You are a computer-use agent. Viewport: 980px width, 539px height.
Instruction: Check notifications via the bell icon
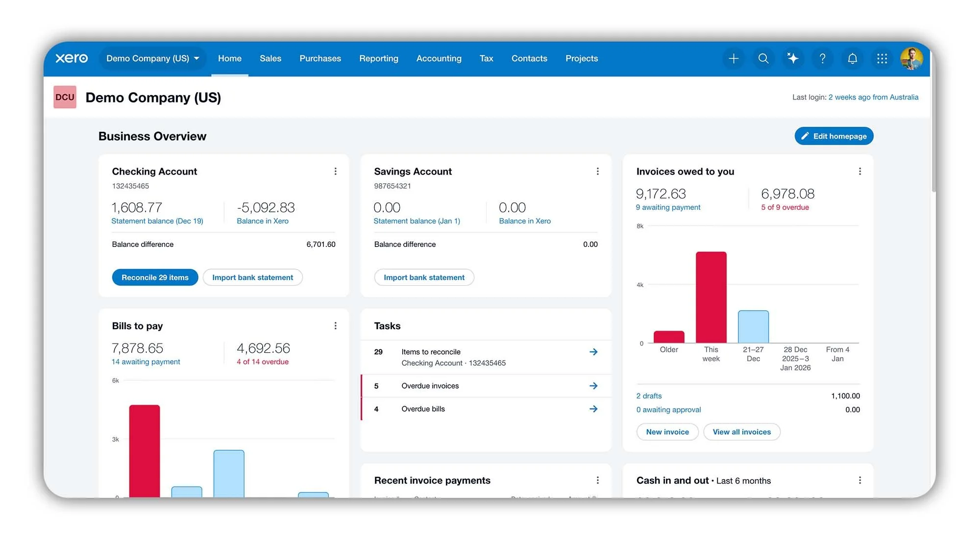point(853,58)
